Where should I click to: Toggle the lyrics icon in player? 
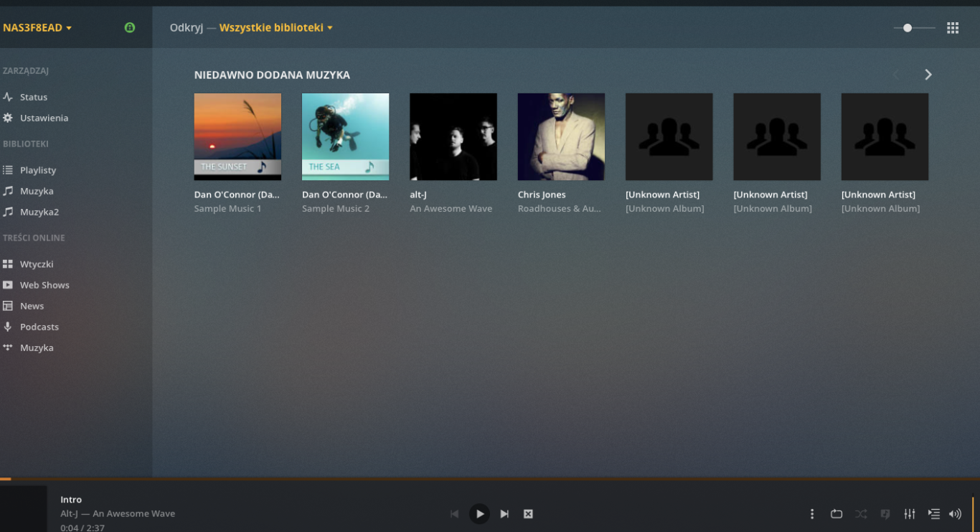click(x=885, y=514)
